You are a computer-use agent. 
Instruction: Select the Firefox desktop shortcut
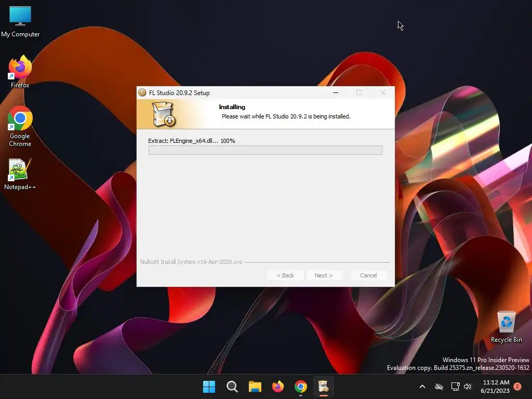[x=20, y=72]
